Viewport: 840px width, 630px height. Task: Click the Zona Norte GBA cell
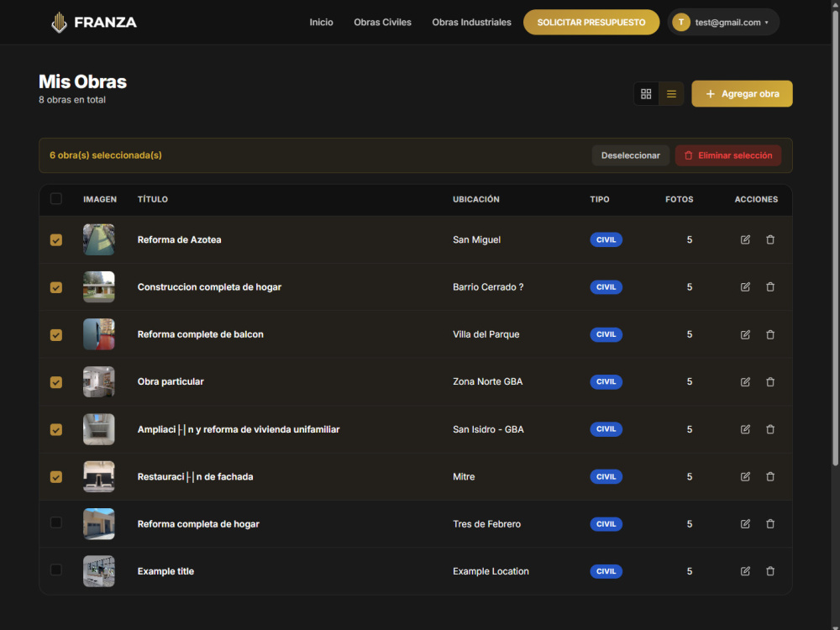[487, 382]
